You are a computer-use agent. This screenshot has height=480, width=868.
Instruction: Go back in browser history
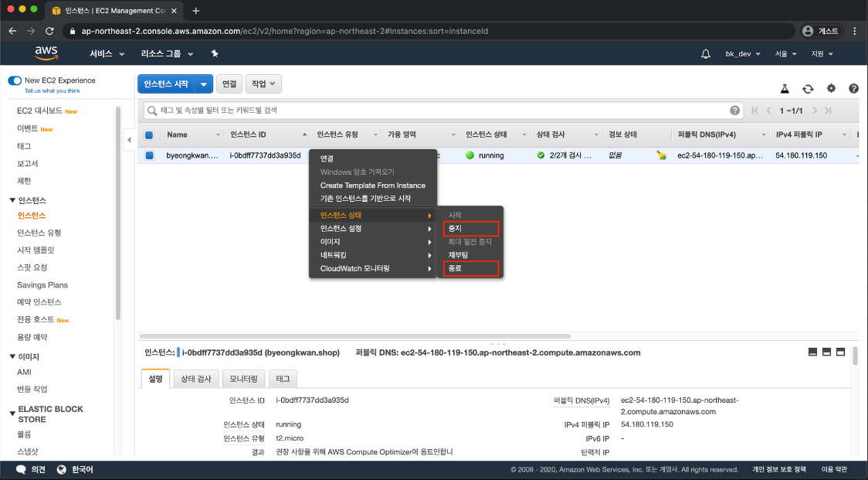[x=12, y=31]
